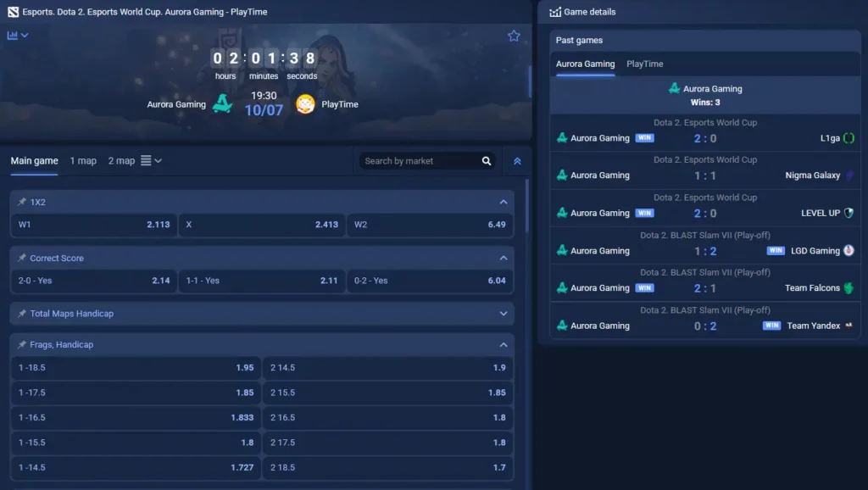Bet on W2 at 6.49
The height and width of the screenshot is (490, 868).
430,225
